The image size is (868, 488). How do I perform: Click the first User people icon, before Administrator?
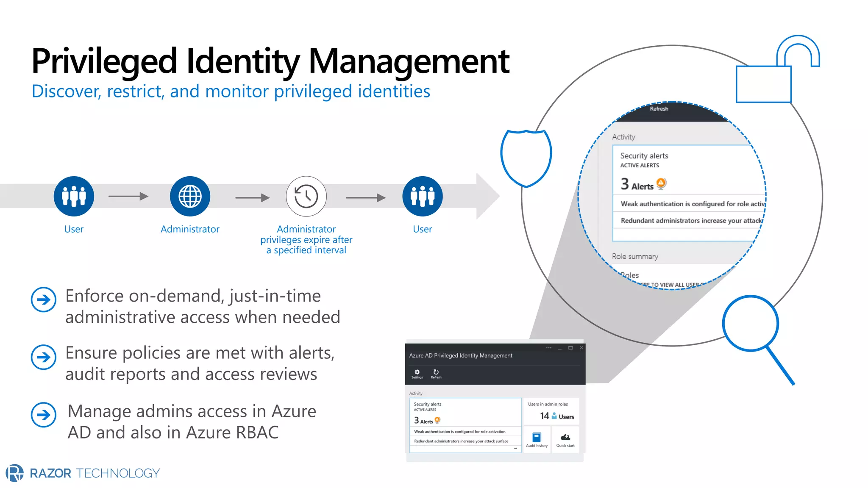74,196
